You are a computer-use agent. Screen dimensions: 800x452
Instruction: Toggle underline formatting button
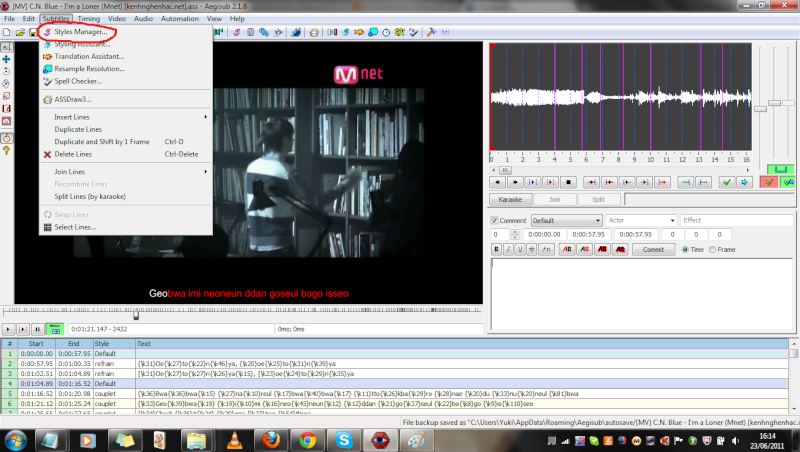pos(520,249)
